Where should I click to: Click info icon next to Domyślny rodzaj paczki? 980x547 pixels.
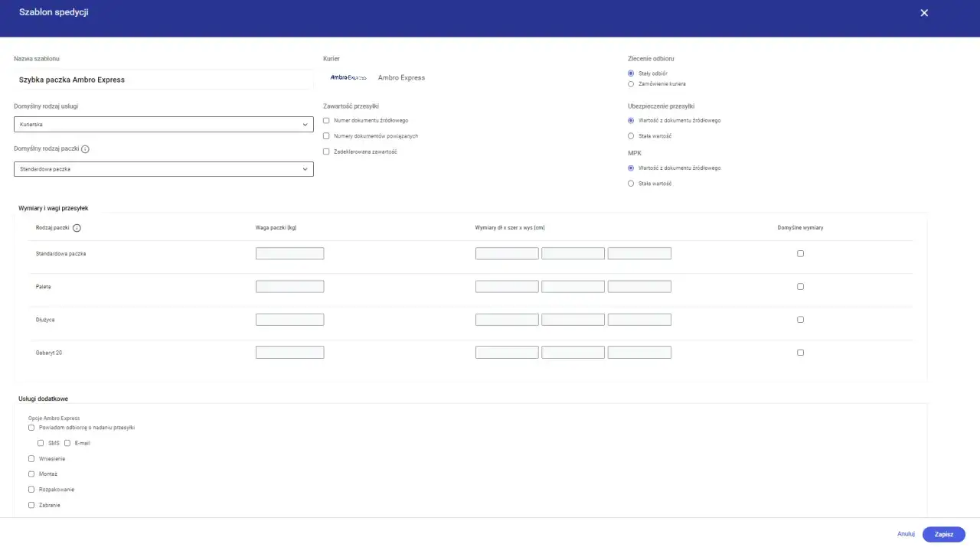(x=85, y=150)
